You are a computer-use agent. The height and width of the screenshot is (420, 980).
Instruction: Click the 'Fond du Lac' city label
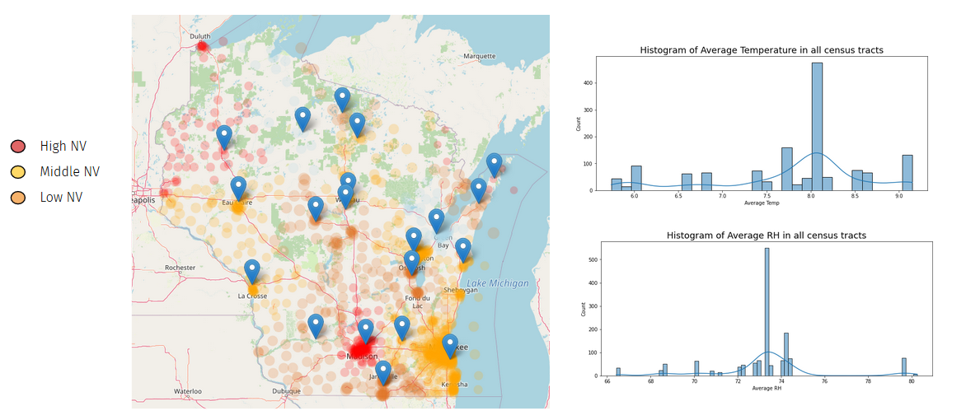(x=418, y=302)
